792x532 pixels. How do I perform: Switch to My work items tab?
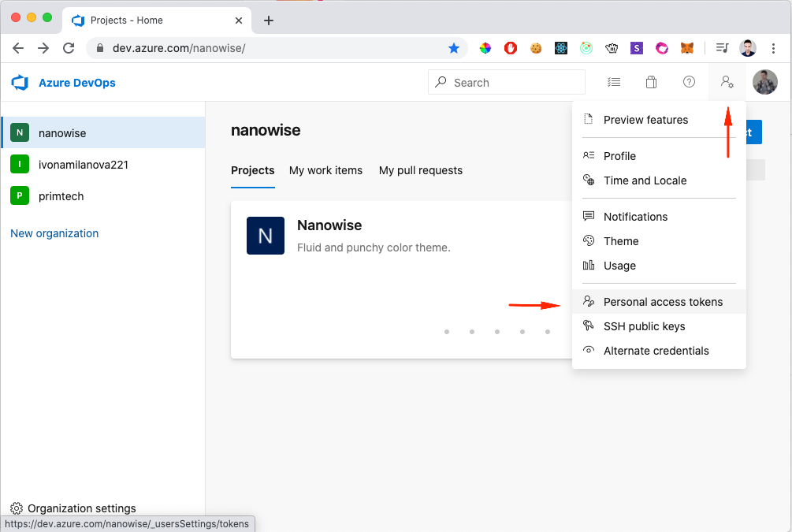[325, 170]
